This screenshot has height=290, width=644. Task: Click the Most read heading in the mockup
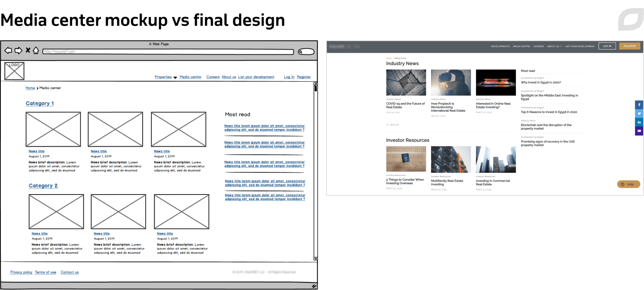[x=237, y=114]
